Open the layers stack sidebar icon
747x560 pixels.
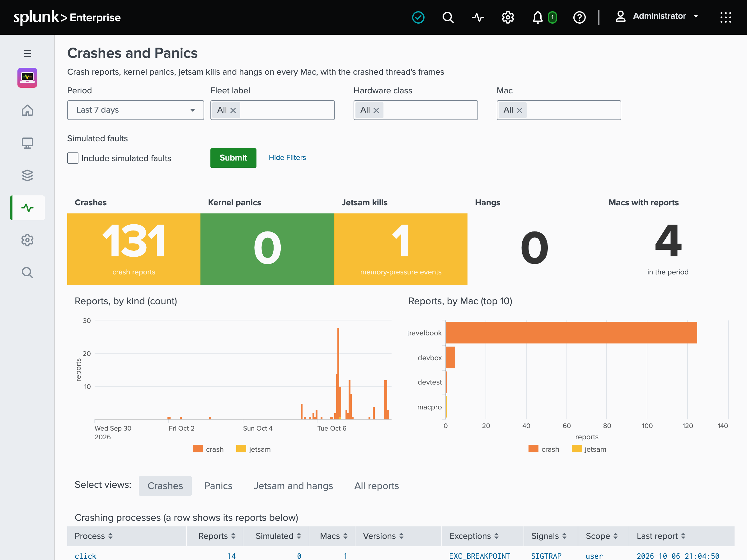tap(27, 175)
